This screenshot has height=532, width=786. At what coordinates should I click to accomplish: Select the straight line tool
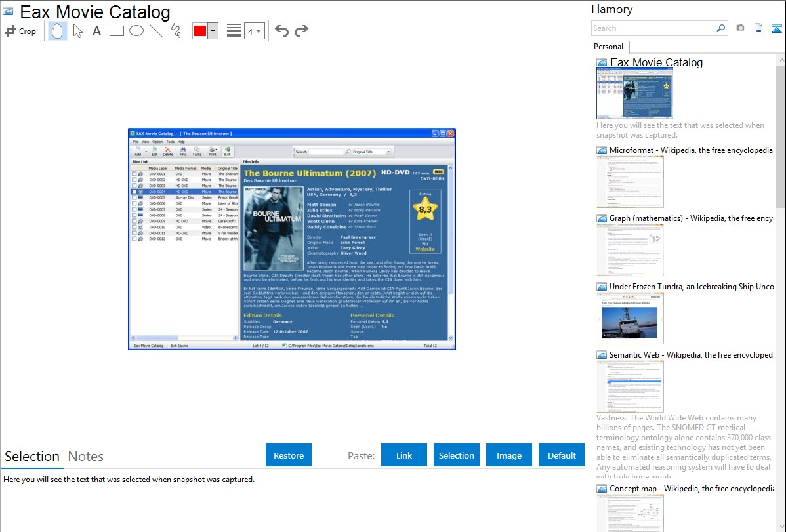click(x=156, y=31)
